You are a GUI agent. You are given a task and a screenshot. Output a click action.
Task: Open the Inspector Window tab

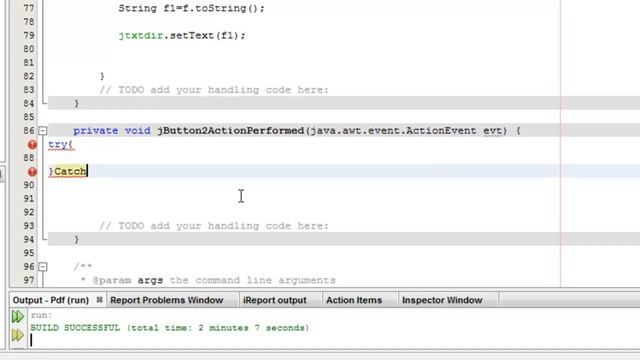(442, 300)
